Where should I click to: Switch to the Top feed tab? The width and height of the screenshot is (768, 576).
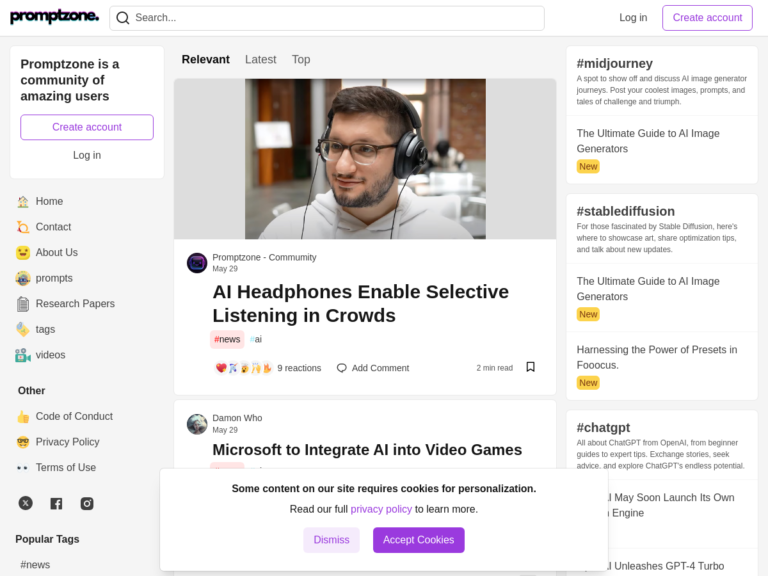pyautogui.click(x=301, y=60)
